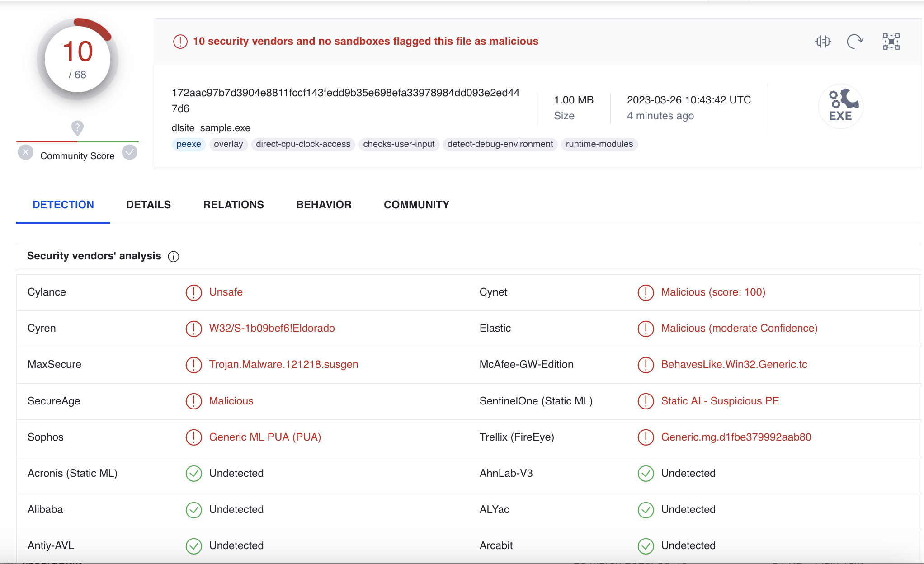Click the Security vendors' analysis heading
The image size is (924, 564).
[94, 256]
